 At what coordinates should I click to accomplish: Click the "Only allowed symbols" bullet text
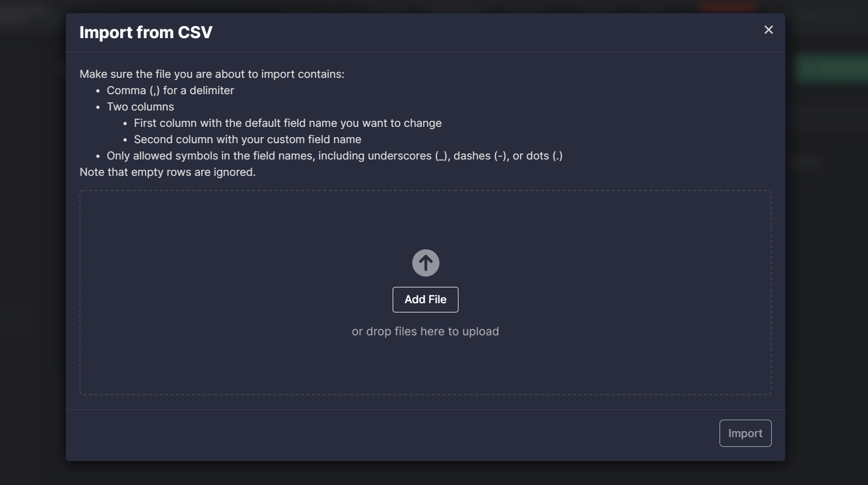(x=334, y=156)
